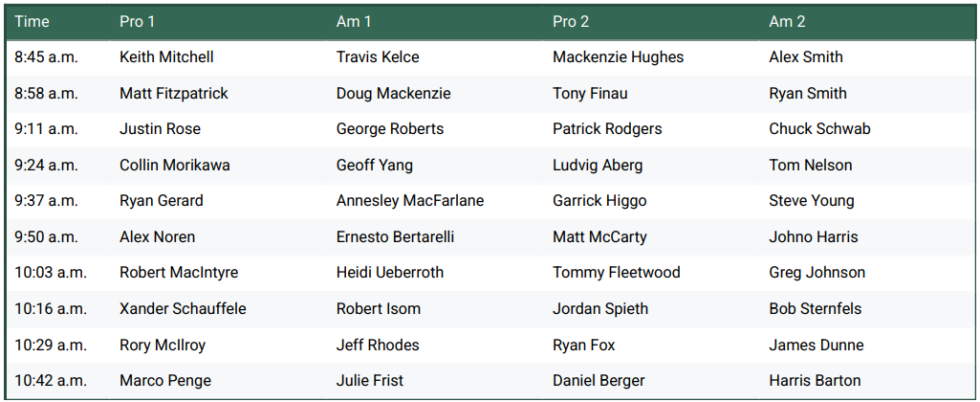980x402 pixels.
Task: Select Harris Barton in the last row
Action: pos(815,381)
